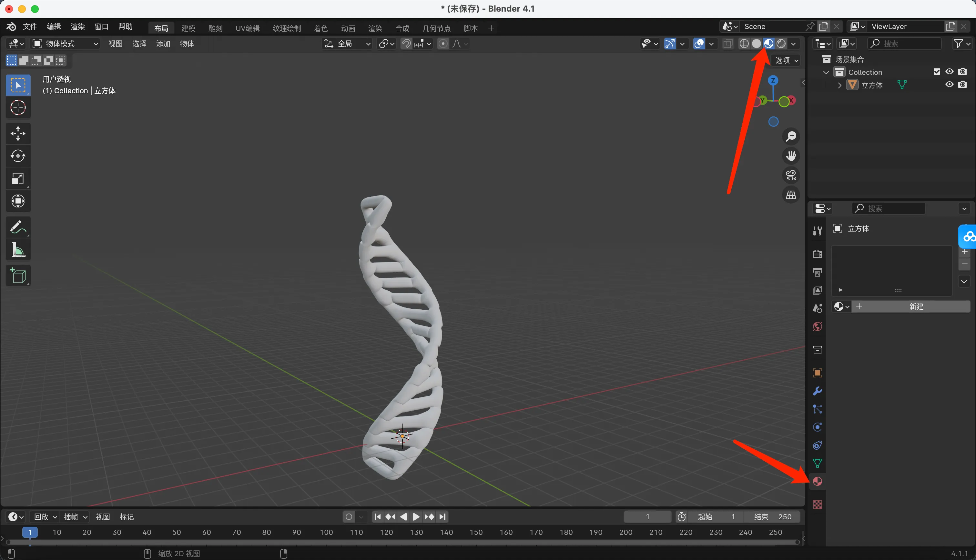Hide 立方体 object with eye icon
976x560 pixels.
[949, 85]
